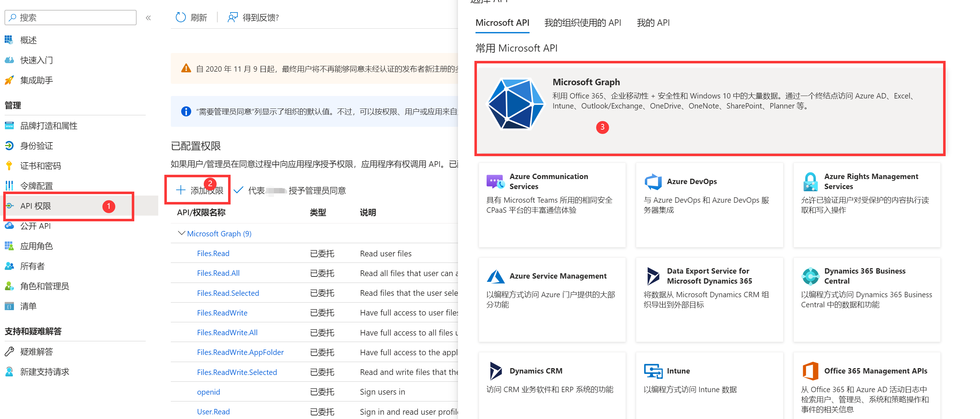Click the 'Read user files' description cell
The image size is (980, 419).
point(386,254)
